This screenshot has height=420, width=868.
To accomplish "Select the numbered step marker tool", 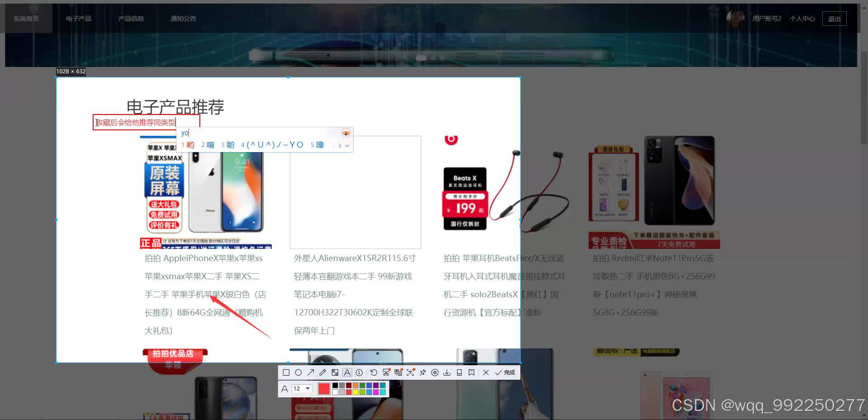I will click(359, 372).
